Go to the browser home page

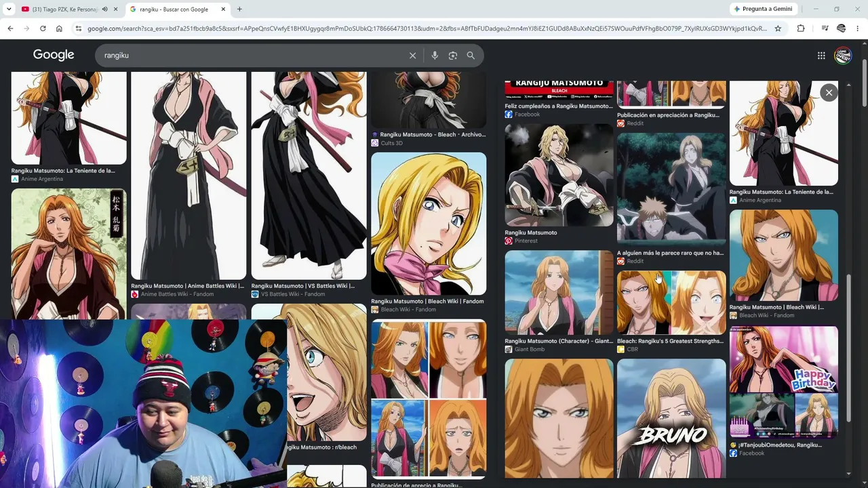tap(59, 28)
